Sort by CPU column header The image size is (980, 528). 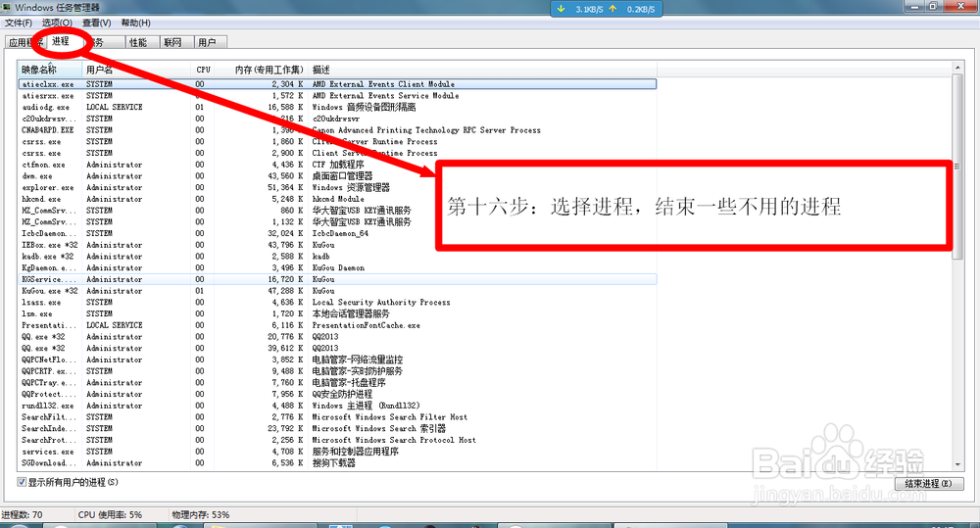point(204,70)
